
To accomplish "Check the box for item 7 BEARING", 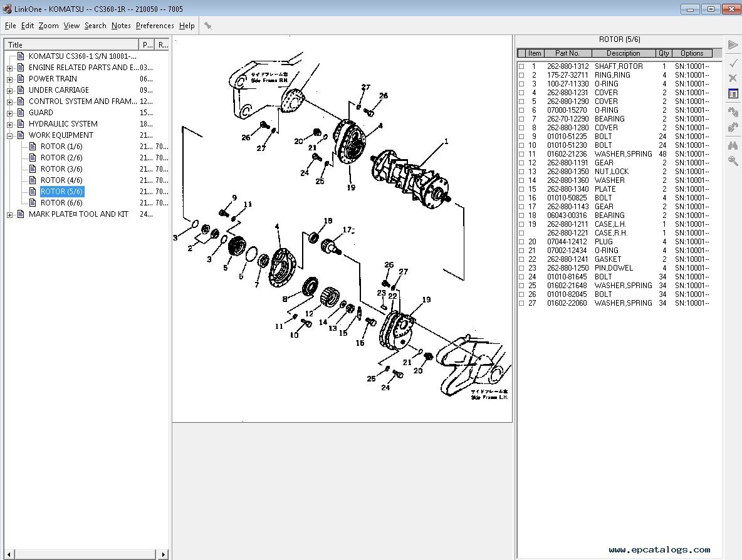I will [521, 119].
